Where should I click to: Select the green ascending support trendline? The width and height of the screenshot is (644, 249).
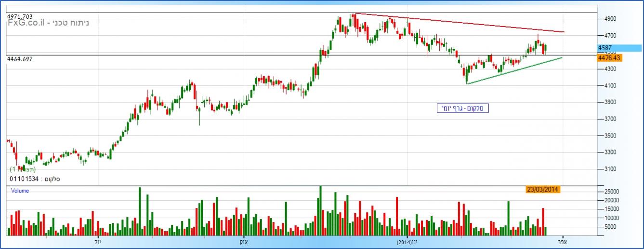pyautogui.click(x=515, y=70)
